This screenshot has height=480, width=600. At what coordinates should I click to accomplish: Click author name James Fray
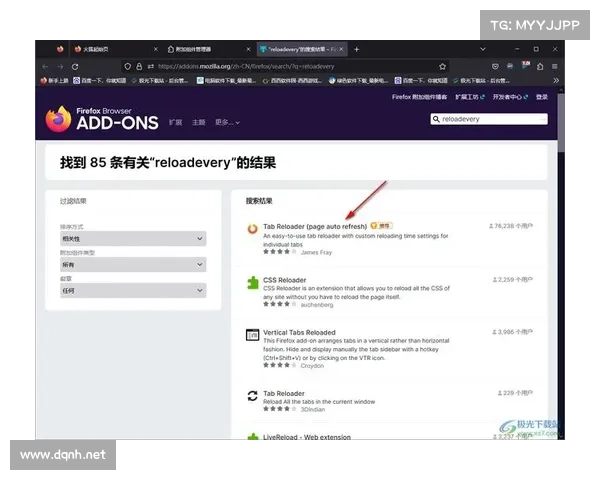point(316,253)
